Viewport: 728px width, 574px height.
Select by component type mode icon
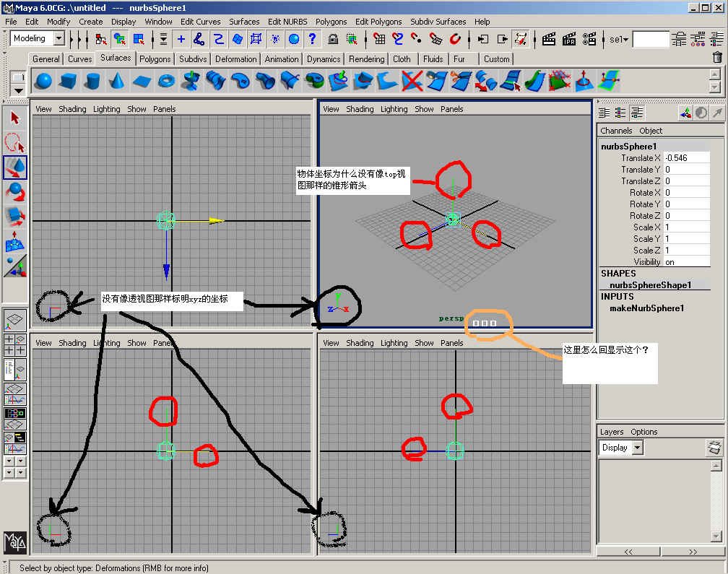(139, 40)
